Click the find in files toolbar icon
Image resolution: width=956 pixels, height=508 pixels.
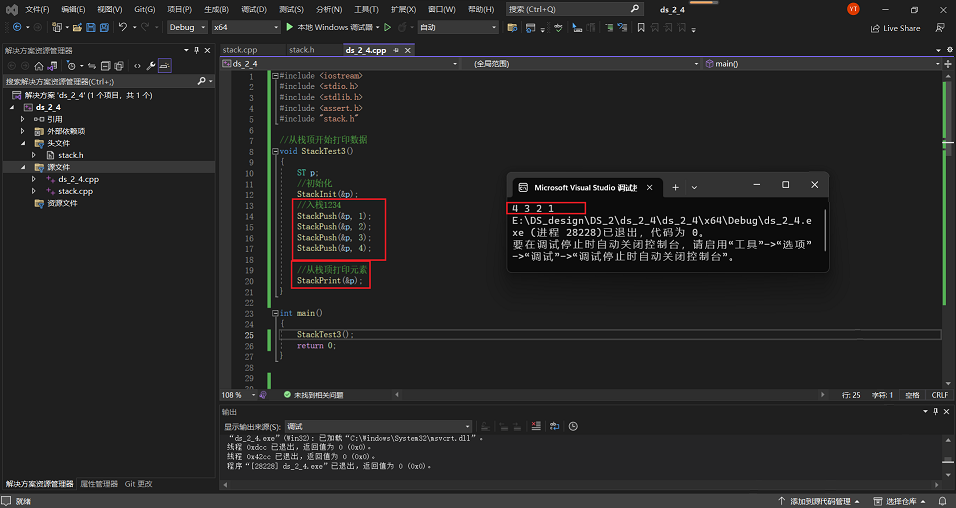[512, 27]
